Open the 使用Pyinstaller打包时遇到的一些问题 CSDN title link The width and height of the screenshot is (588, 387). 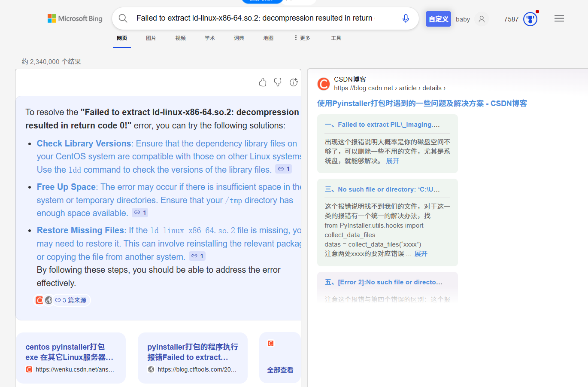click(x=422, y=104)
